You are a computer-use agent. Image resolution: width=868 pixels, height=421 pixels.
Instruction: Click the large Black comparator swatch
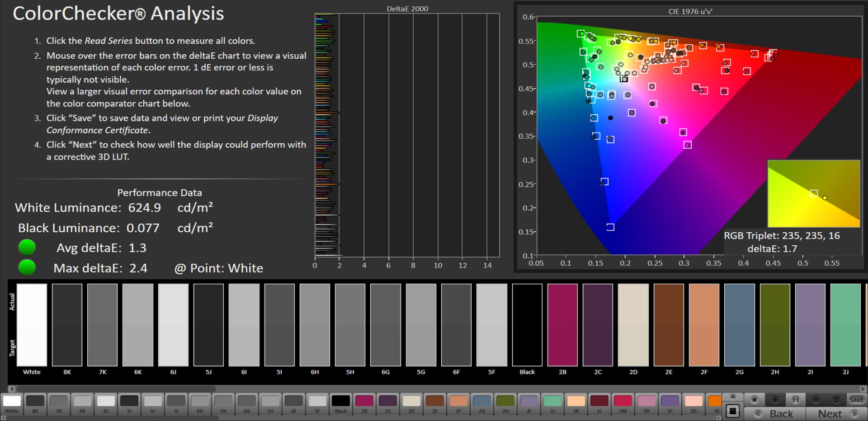pos(527,325)
